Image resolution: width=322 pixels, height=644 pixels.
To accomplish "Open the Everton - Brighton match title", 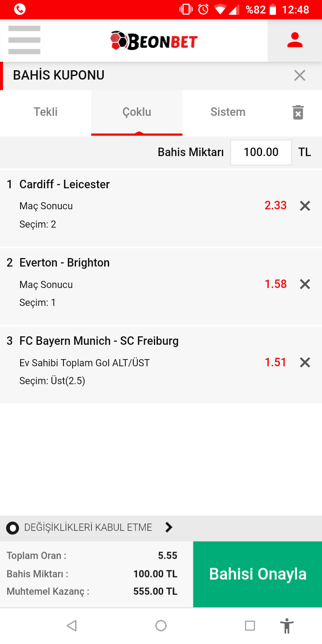I will coord(64,263).
